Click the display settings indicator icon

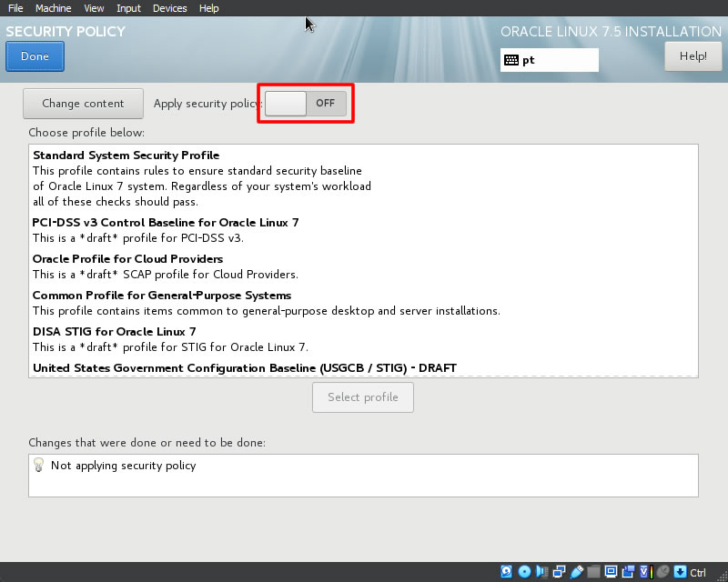pyautogui.click(x=611, y=571)
